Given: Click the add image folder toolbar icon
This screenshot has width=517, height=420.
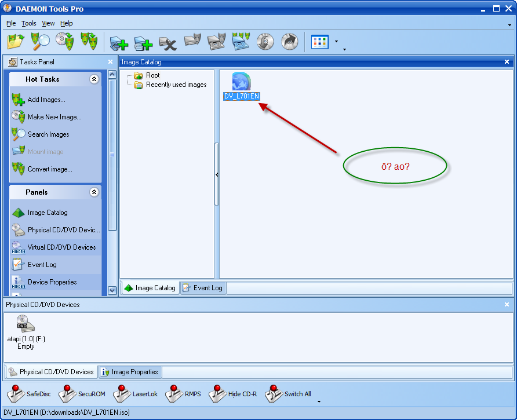Looking at the screenshot, I should pyautogui.click(x=15, y=42).
